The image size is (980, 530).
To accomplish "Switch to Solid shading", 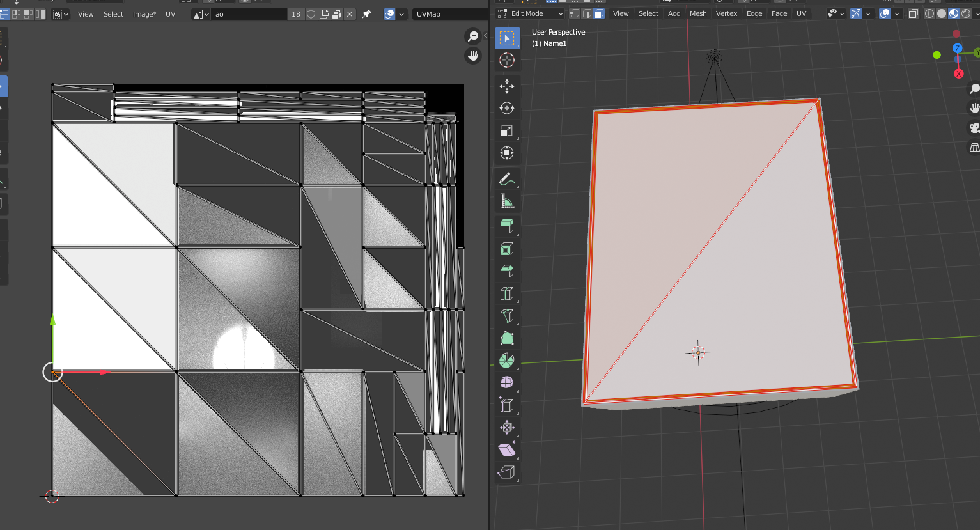I will click(x=942, y=13).
